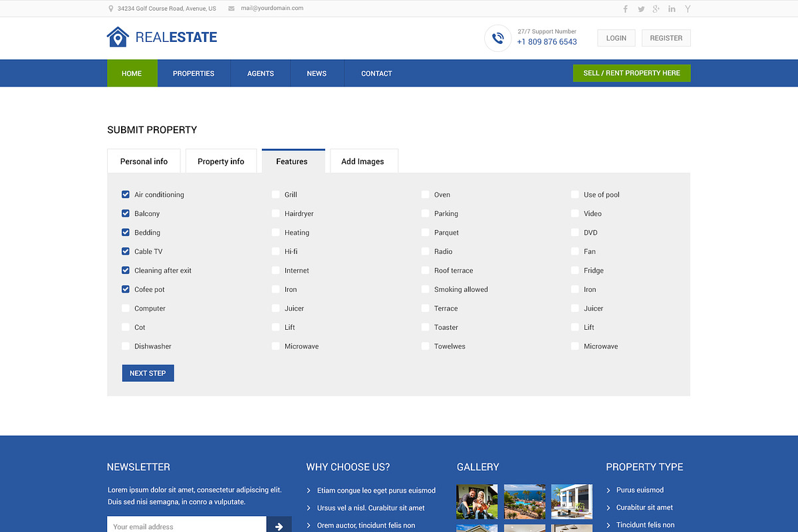Switch to the Personal info tab

pos(144,161)
